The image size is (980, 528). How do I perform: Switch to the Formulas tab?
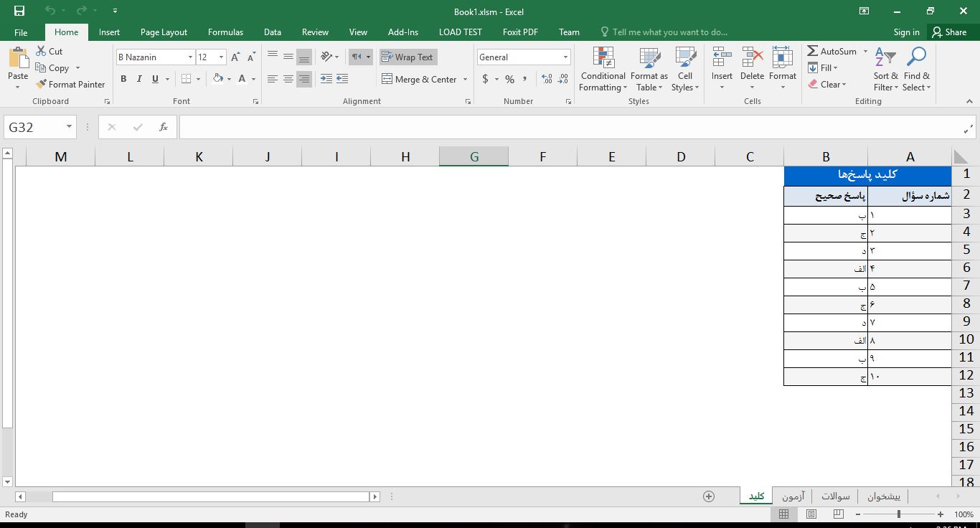pyautogui.click(x=225, y=32)
